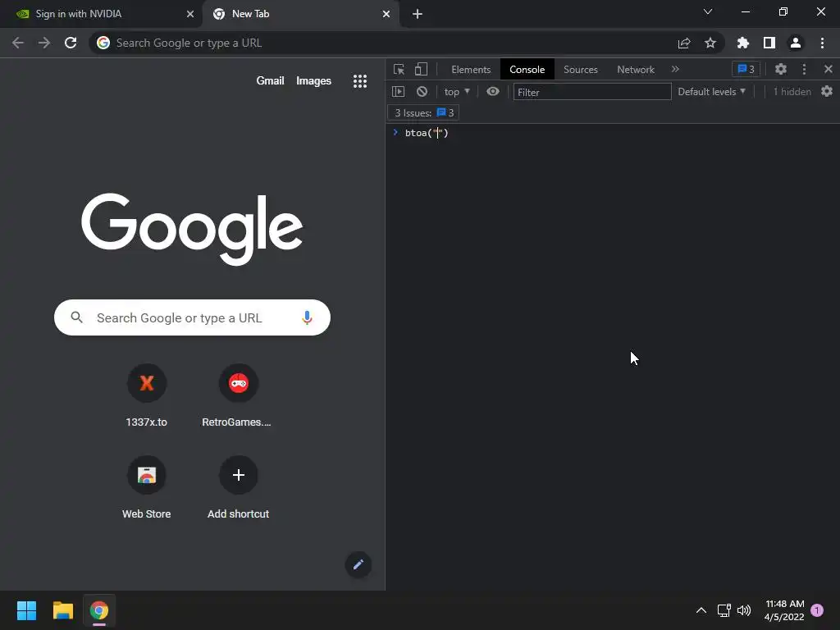Viewport: 840px width, 630px height.
Task: Open Google Images link
Action: click(x=313, y=81)
